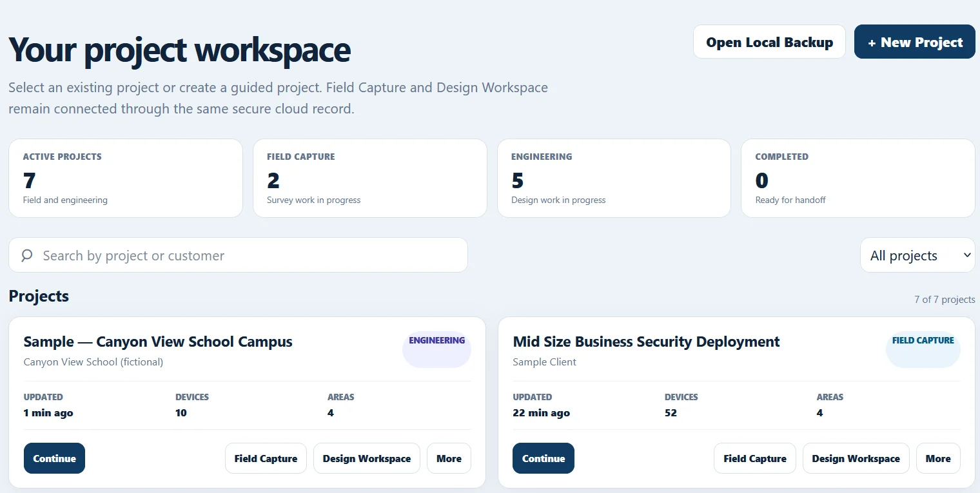Open Field Capture for Mid Size Business Security
Viewport: 980px width, 493px height.
pyautogui.click(x=755, y=458)
